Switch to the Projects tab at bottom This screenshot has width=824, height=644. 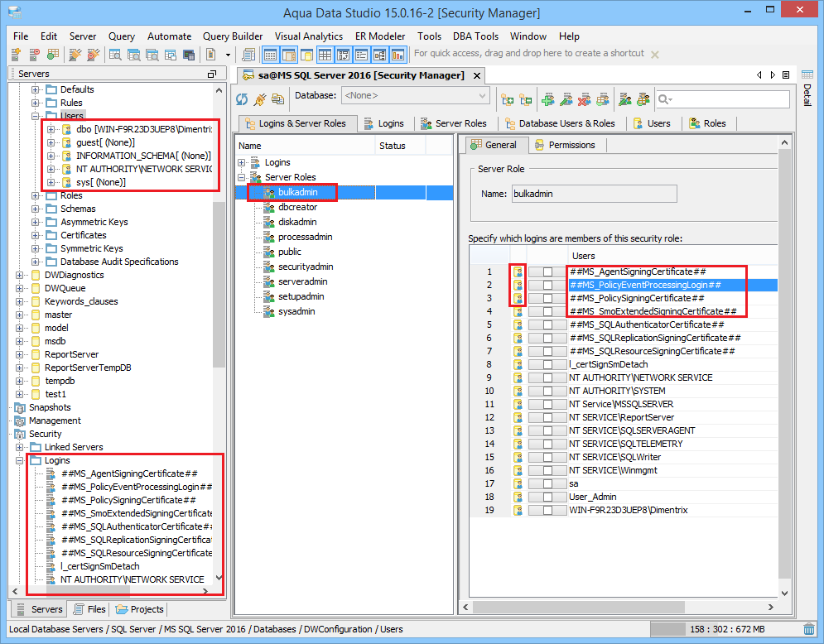(x=140, y=609)
